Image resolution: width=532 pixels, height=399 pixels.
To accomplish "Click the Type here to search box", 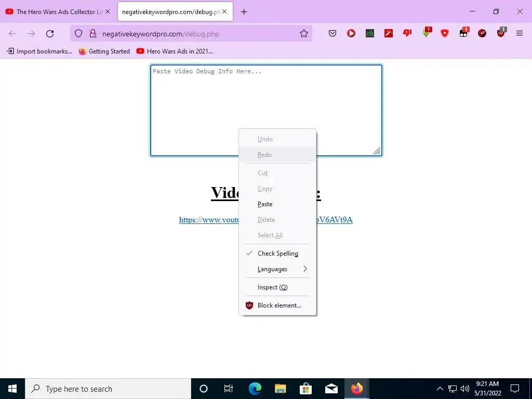I will (108, 389).
